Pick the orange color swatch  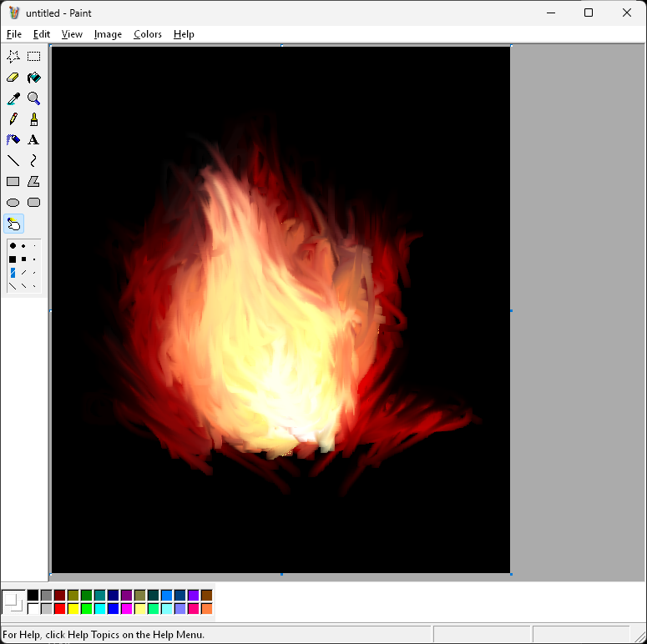pos(207,608)
